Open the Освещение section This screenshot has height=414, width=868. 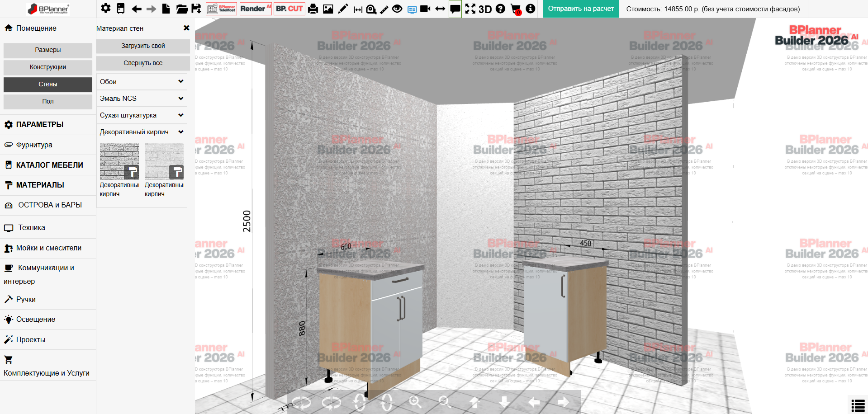point(48,320)
